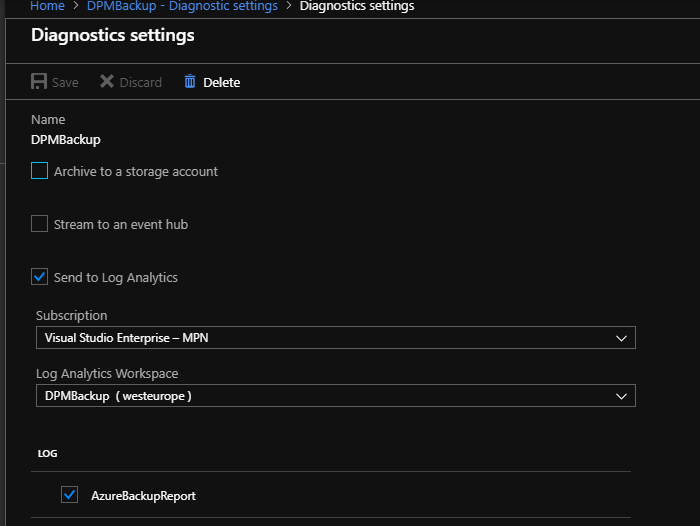Click the Diagnostics settings breadcrumb text

[357, 6]
